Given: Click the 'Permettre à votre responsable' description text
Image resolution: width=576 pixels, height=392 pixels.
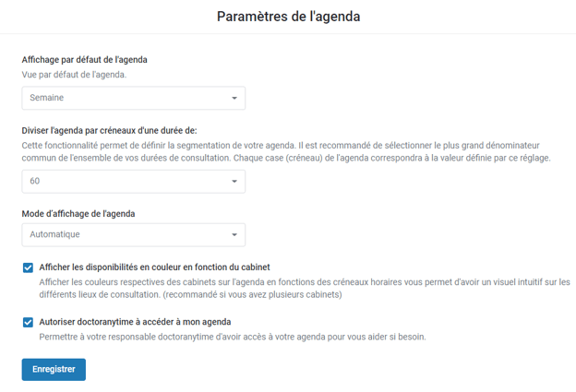Looking at the screenshot, I should (233, 338).
